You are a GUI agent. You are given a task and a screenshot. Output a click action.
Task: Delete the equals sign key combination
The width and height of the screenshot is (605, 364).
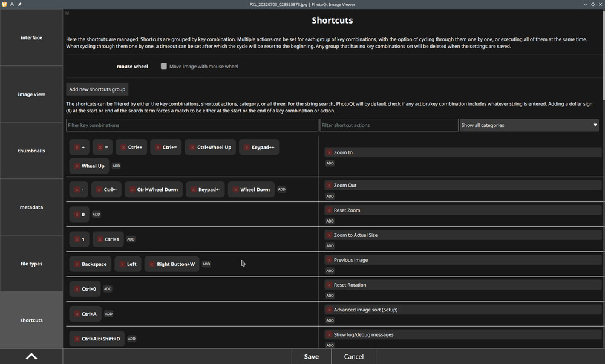100,148
